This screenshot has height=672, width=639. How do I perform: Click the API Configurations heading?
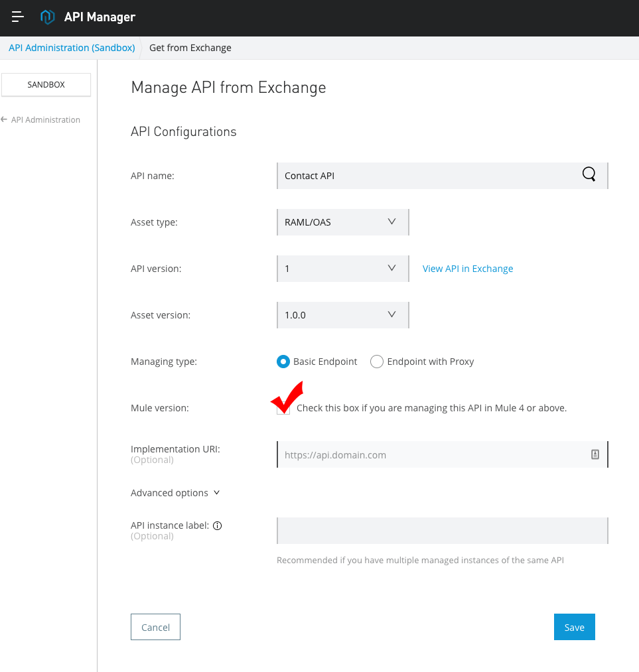pyautogui.click(x=183, y=131)
